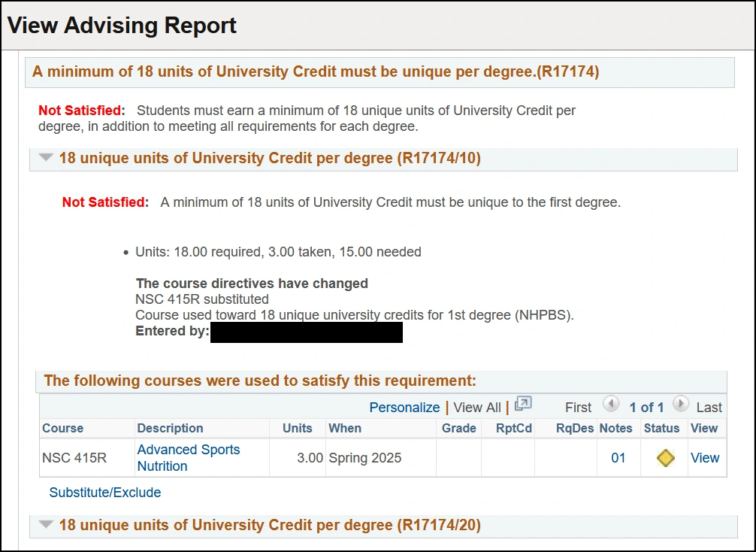Open Personalize grid link

tap(404, 408)
